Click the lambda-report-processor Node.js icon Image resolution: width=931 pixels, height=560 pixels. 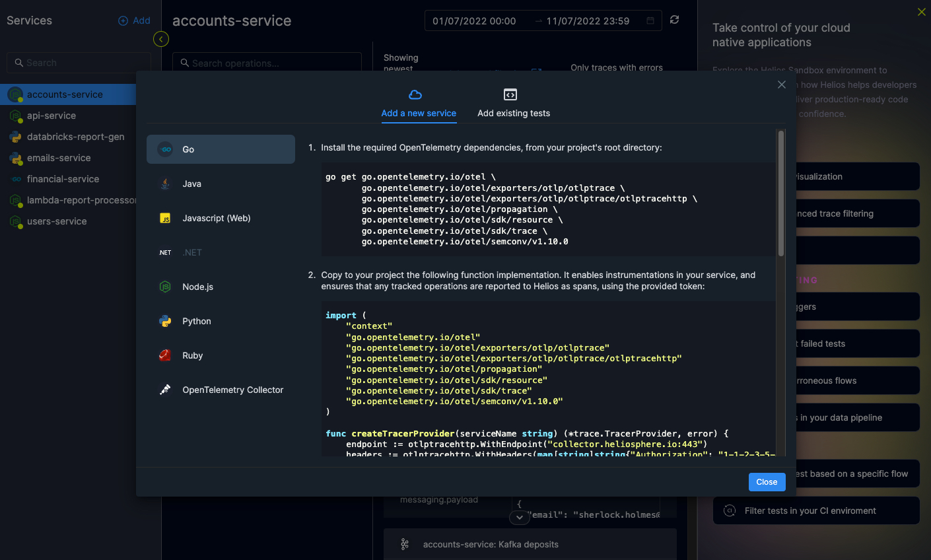[x=15, y=200]
